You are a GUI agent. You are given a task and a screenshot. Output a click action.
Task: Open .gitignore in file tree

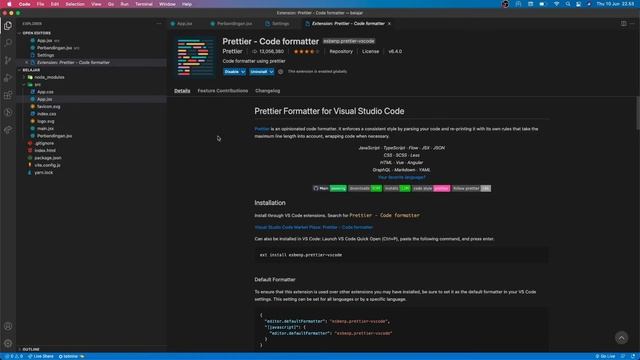(x=44, y=143)
